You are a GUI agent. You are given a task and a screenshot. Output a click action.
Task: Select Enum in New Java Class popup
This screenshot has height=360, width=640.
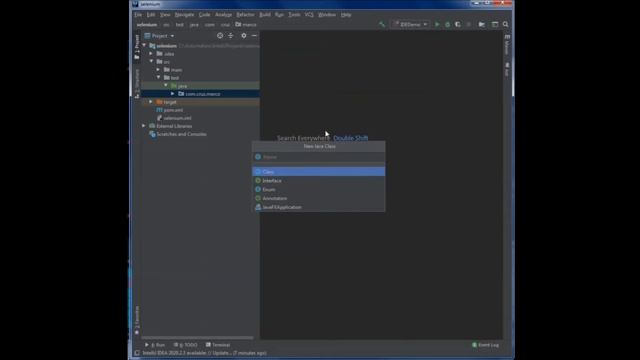pos(318,190)
